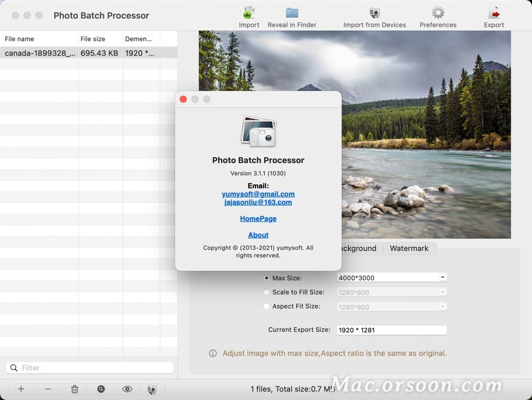
Task: Click the main window close button
Action: point(15,15)
